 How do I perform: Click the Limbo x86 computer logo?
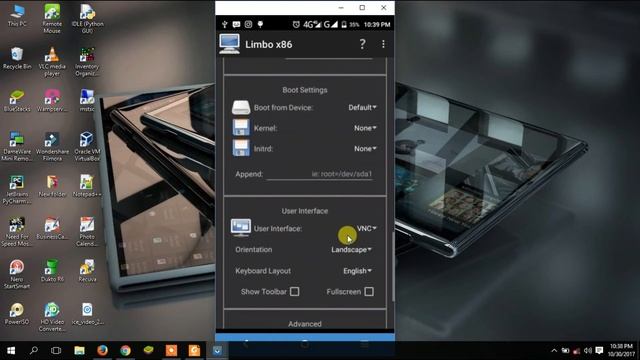point(229,44)
